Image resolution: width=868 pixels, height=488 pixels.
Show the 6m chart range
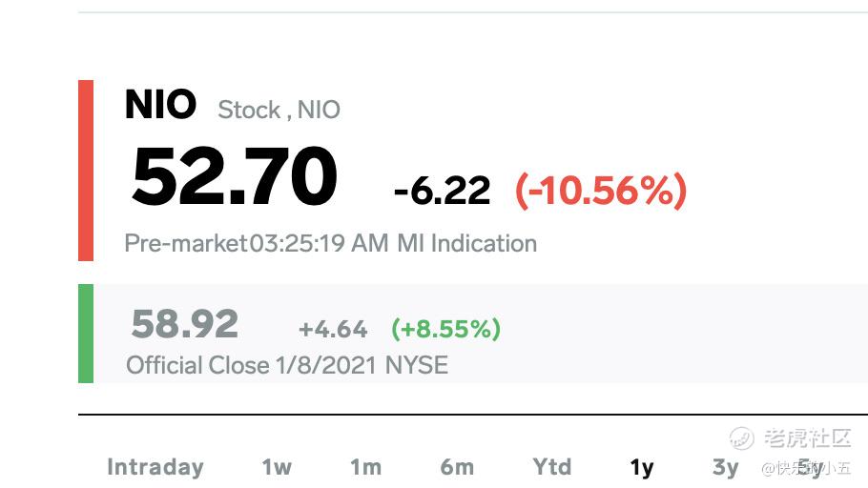[457, 467]
